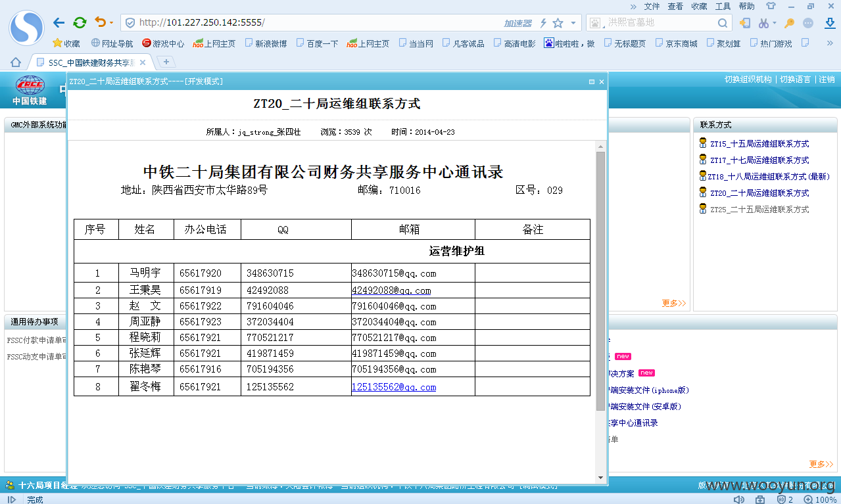Expand more bookmarks chevron at bar end
The height and width of the screenshot is (504, 841).
pyautogui.click(x=830, y=43)
